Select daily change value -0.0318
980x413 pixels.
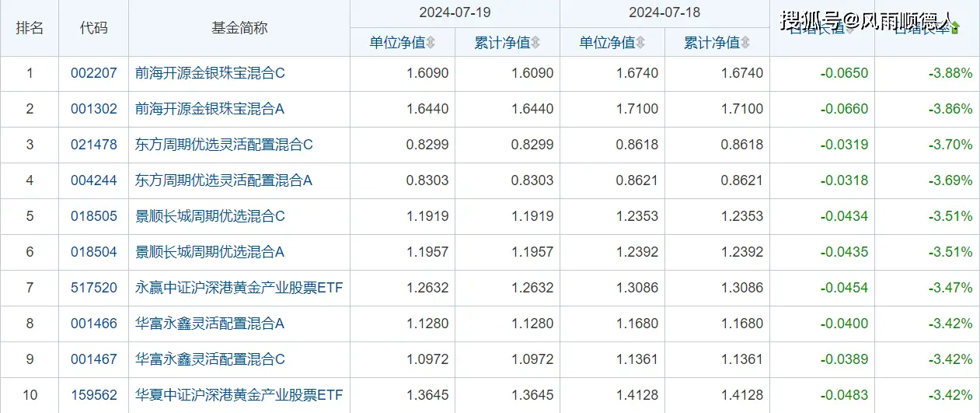(x=845, y=180)
